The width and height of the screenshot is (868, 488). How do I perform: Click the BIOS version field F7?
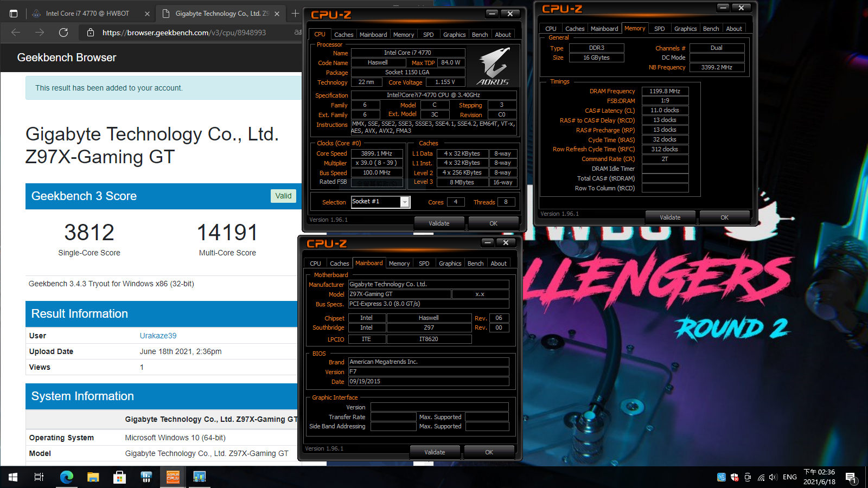429,372
